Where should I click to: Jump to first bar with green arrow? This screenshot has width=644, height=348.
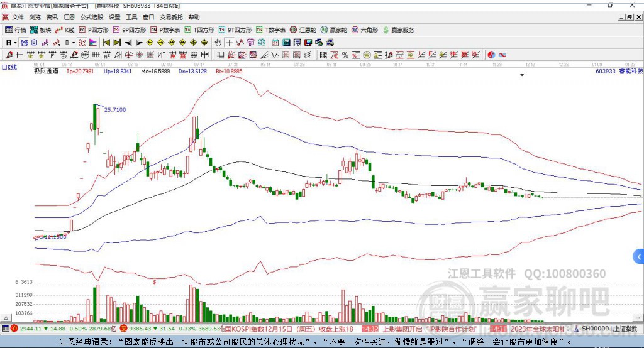[106, 43]
